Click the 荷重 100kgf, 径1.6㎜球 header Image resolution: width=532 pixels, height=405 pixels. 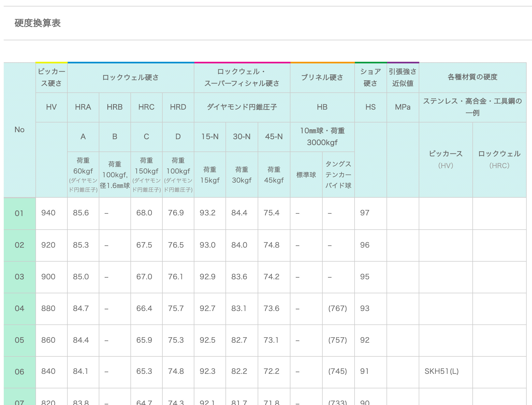[115, 175]
